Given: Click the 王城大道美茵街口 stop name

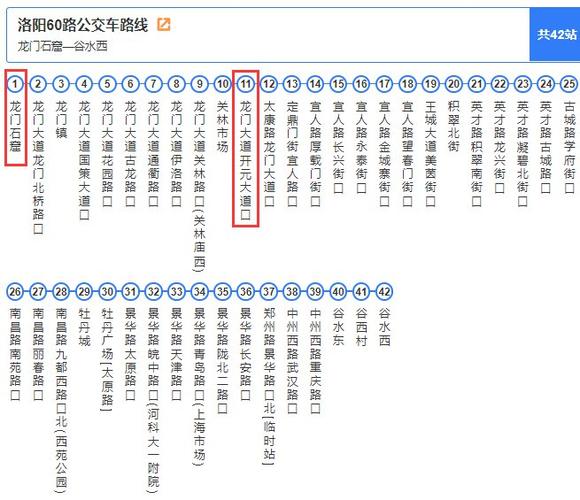Looking at the screenshot, I should tap(431, 153).
